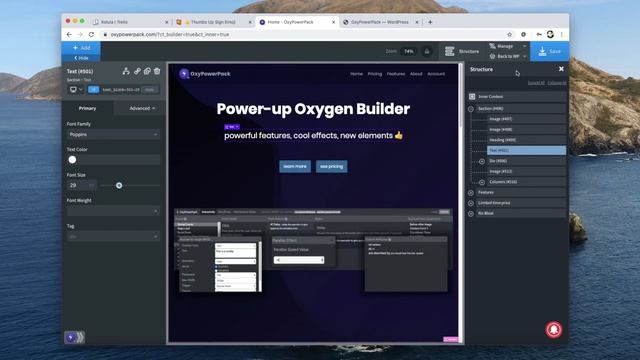This screenshot has height=360, width=640.
Task: Open the Tag dropdown
Action: click(x=113, y=236)
